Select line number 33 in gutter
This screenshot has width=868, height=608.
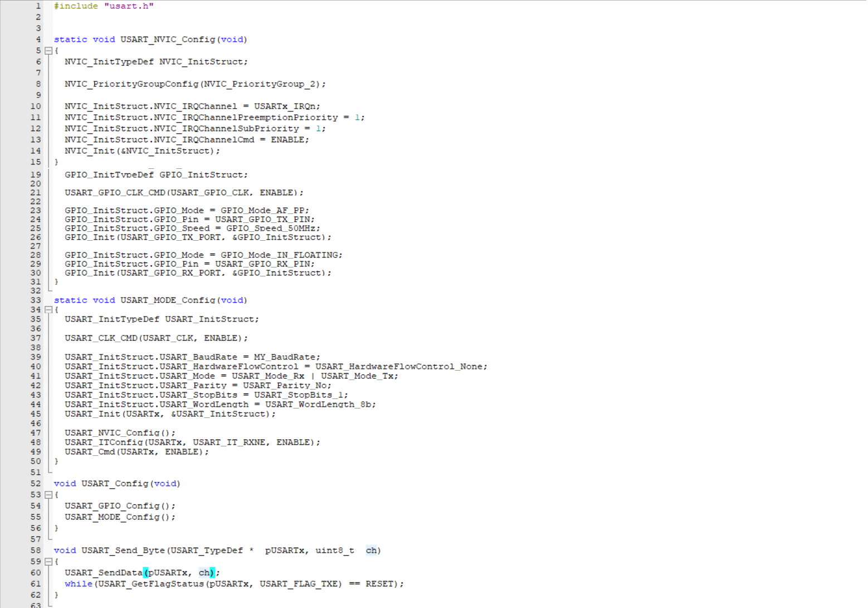36,300
